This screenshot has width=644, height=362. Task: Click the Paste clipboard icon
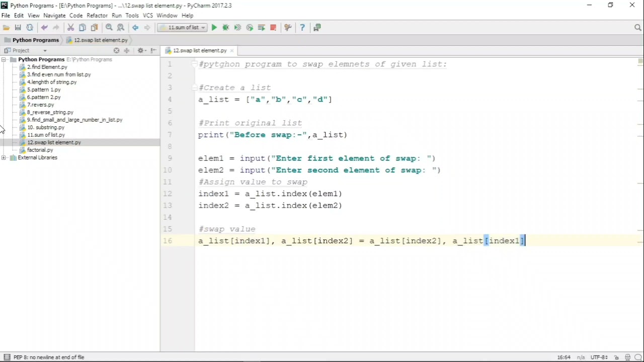coord(94,28)
